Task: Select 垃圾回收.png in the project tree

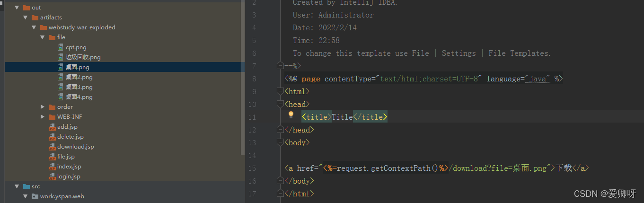Action: (x=83, y=57)
